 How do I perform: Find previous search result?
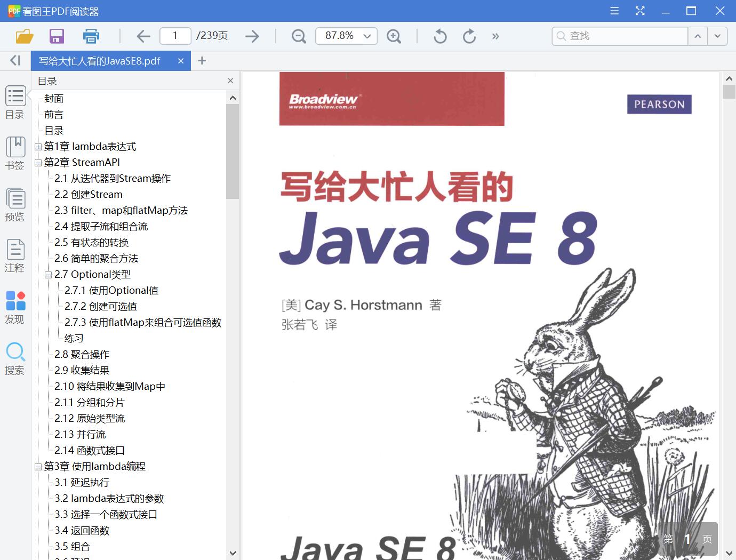coord(698,36)
